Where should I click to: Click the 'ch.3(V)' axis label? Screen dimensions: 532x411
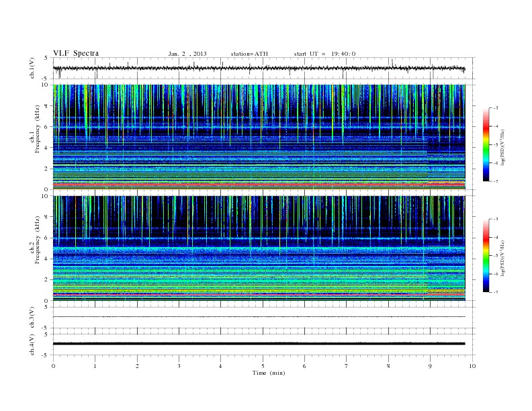point(32,318)
